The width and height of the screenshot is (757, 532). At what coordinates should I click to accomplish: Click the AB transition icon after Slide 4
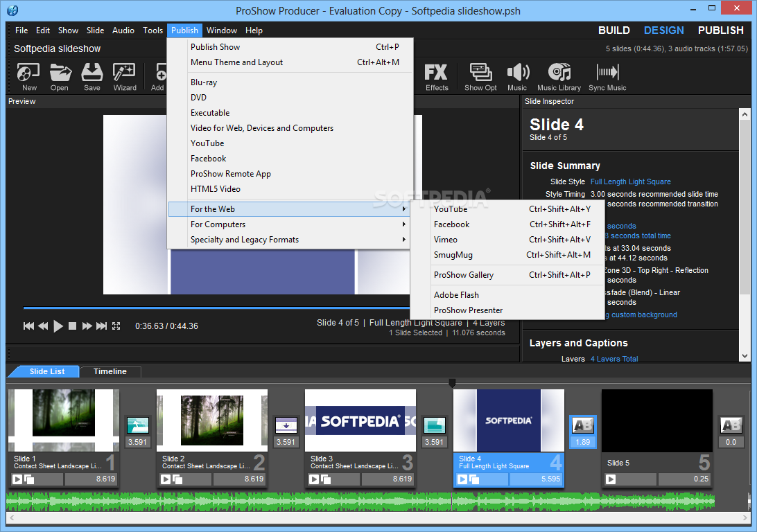pos(583,425)
